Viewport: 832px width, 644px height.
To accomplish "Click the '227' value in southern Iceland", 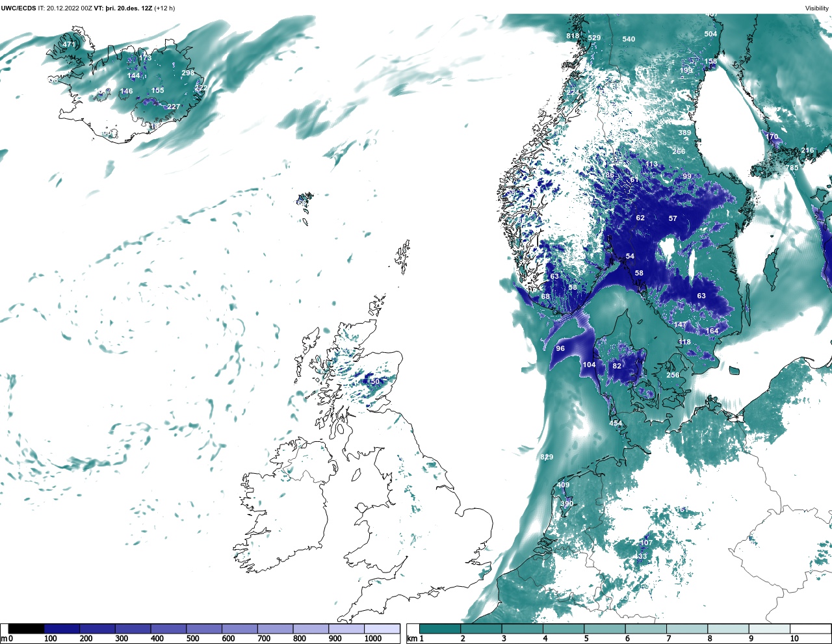I will [x=174, y=107].
